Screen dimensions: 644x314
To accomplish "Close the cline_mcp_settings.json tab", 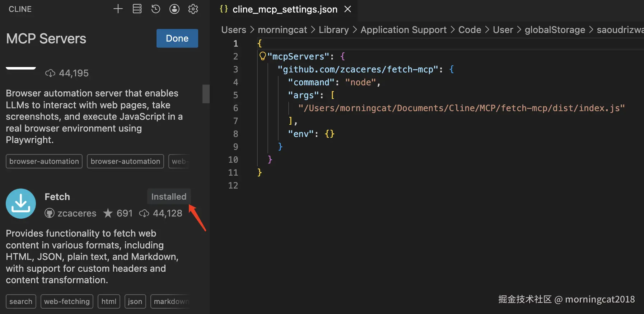I will point(347,9).
